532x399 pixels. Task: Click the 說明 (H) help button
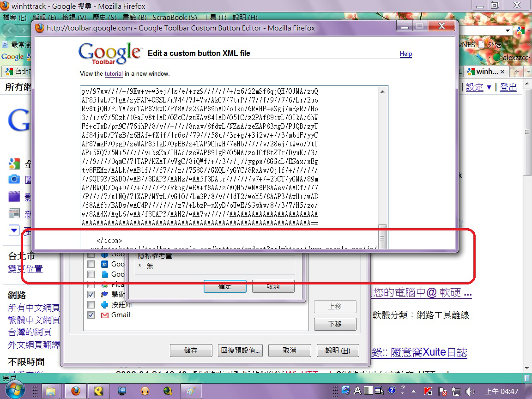coord(338,350)
